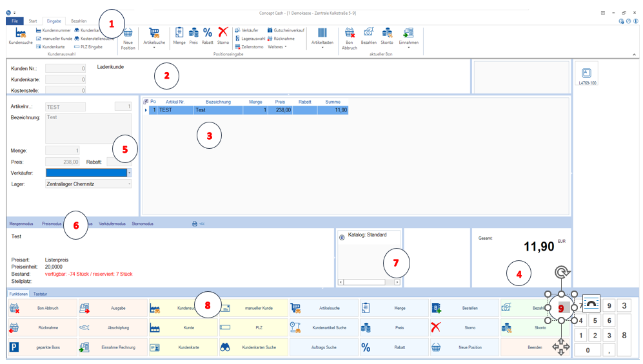
Task: Click the Neue Position basket icon
Action: tap(128, 35)
